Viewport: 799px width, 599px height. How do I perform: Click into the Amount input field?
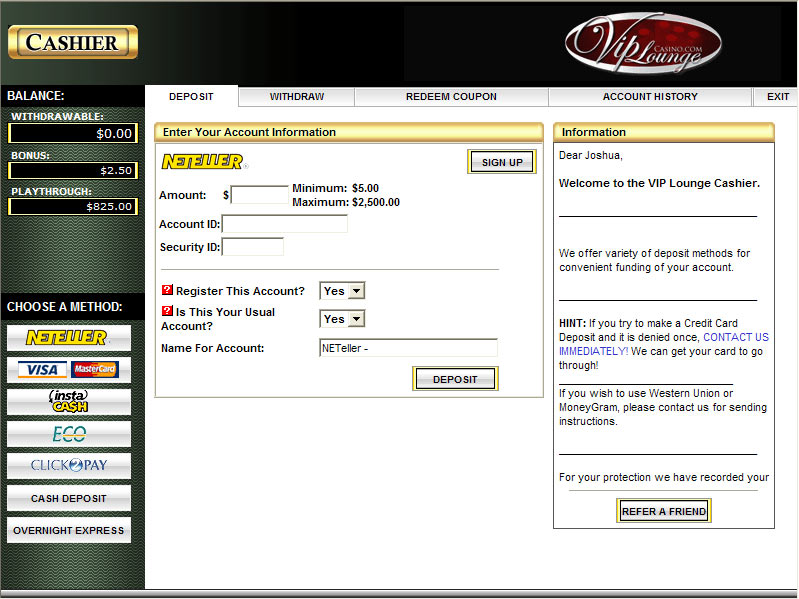click(259, 195)
